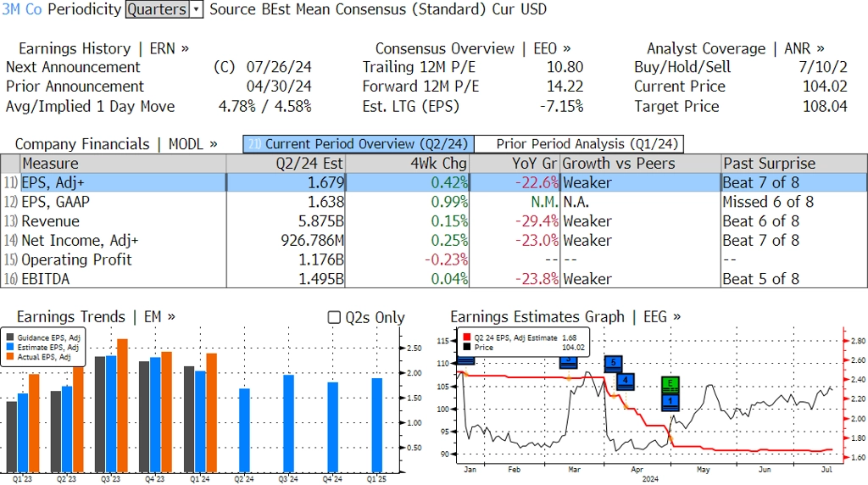Select the 12) EPS, GAAP row
The width and height of the screenshot is (868, 485).
(x=434, y=202)
